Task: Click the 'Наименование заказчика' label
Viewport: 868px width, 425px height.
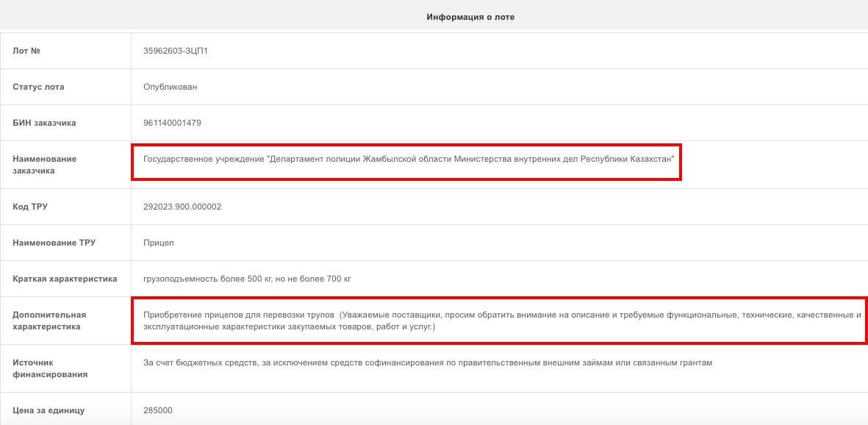Action: (x=44, y=165)
